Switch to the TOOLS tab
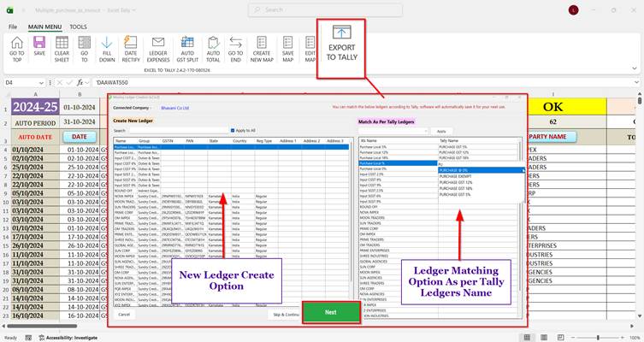This screenshot has height=342, width=644. [78, 27]
